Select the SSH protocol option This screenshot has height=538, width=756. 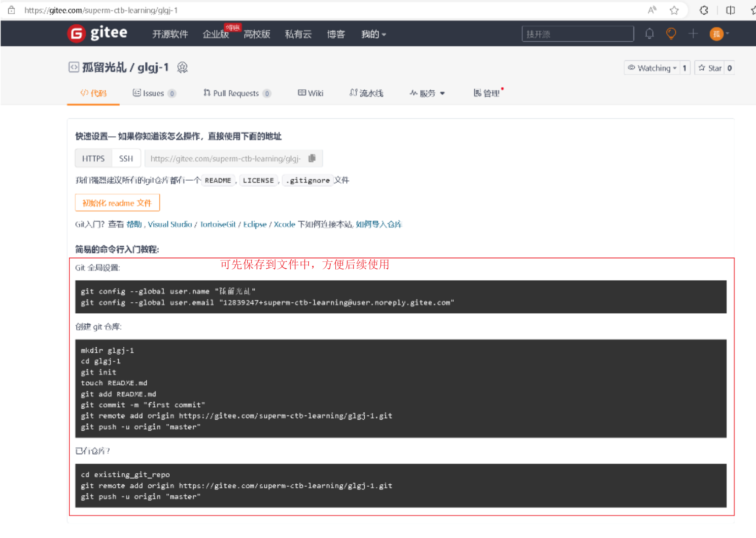tap(126, 158)
